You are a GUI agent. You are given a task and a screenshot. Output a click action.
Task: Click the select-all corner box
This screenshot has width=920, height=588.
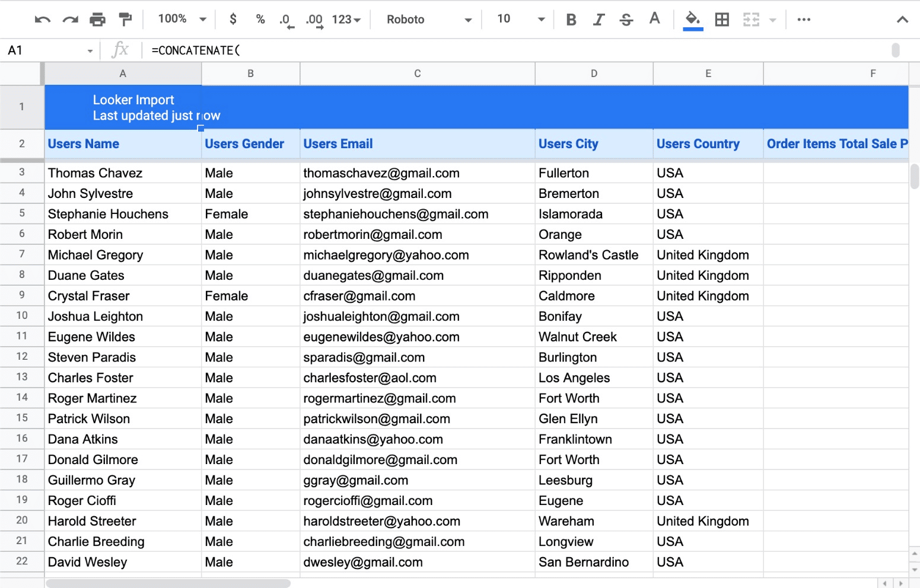coord(21,73)
